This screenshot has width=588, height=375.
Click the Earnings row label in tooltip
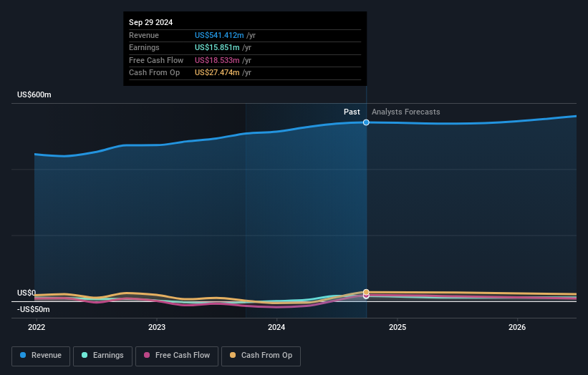(144, 47)
